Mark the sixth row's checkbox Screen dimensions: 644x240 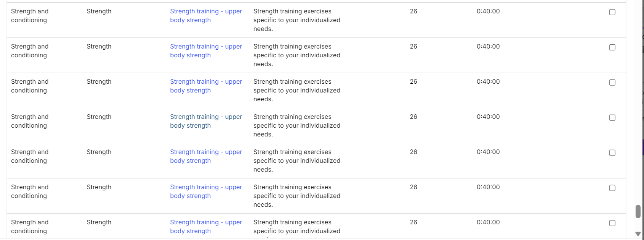point(612,188)
